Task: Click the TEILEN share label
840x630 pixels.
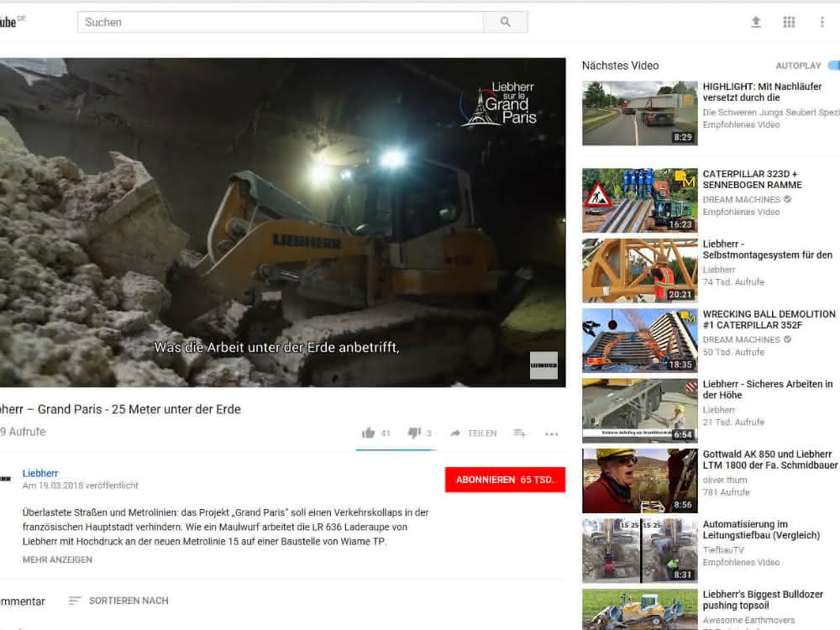Action: (483, 433)
